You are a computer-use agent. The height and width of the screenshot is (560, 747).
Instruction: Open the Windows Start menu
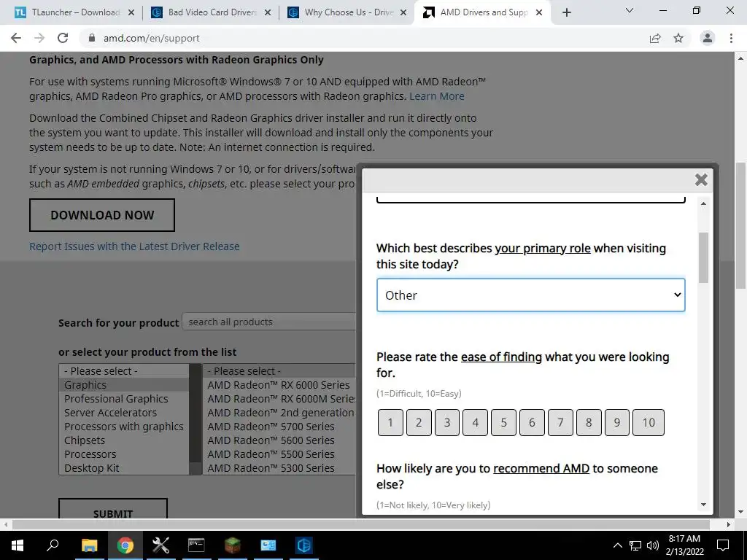tap(18, 545)
